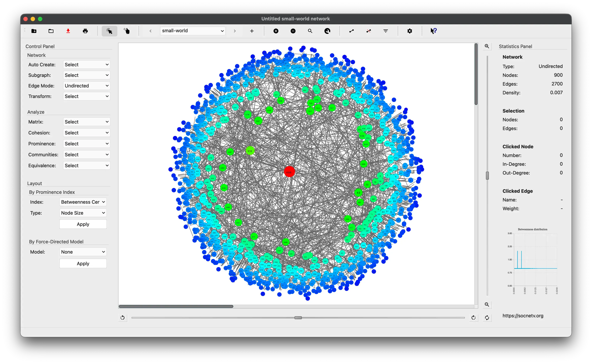Save the current network
Image resolution: width=592 pixels, height=364 pixels.
click(x=68, y=31)
